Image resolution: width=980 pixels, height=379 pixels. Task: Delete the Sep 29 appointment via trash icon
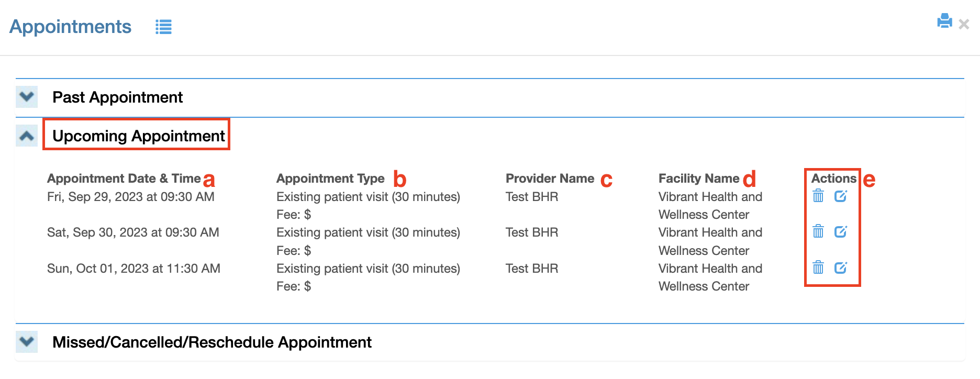[x=818, y=196]
